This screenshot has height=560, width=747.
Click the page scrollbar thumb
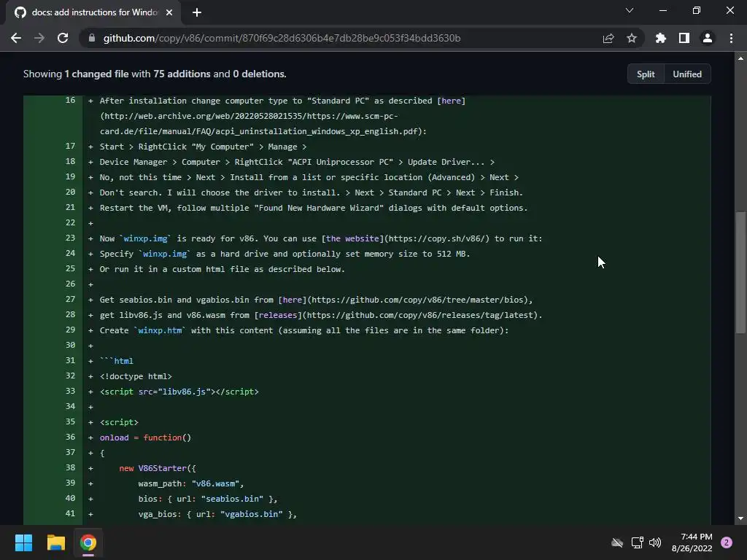click(x=740, y=273)
